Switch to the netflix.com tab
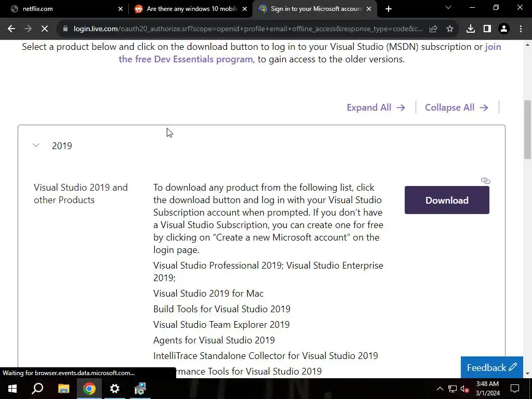The image size is (532, 399). point(64,9)
